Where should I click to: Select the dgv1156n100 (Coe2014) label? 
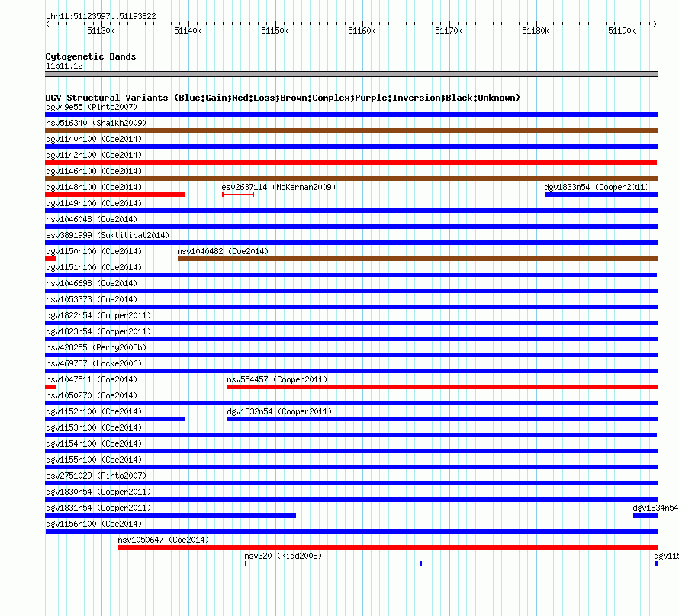tap(94, 524)
